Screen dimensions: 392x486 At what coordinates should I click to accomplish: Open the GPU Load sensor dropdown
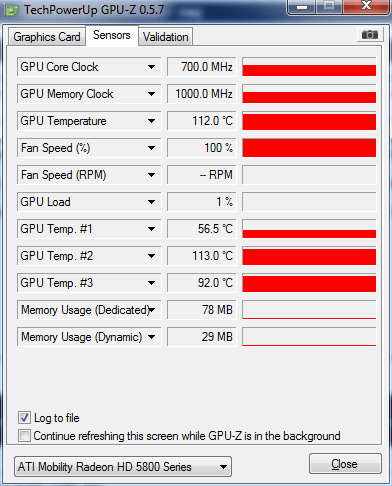89,202
